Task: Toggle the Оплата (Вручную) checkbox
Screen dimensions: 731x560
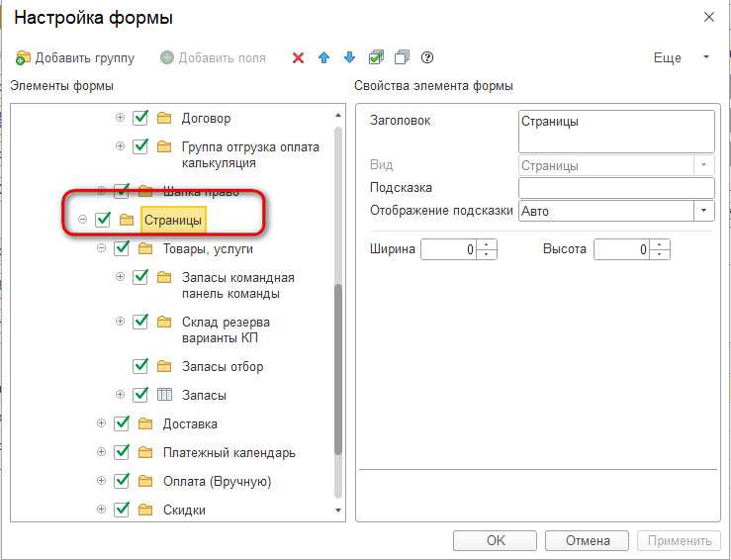Action: pos(122,480)
